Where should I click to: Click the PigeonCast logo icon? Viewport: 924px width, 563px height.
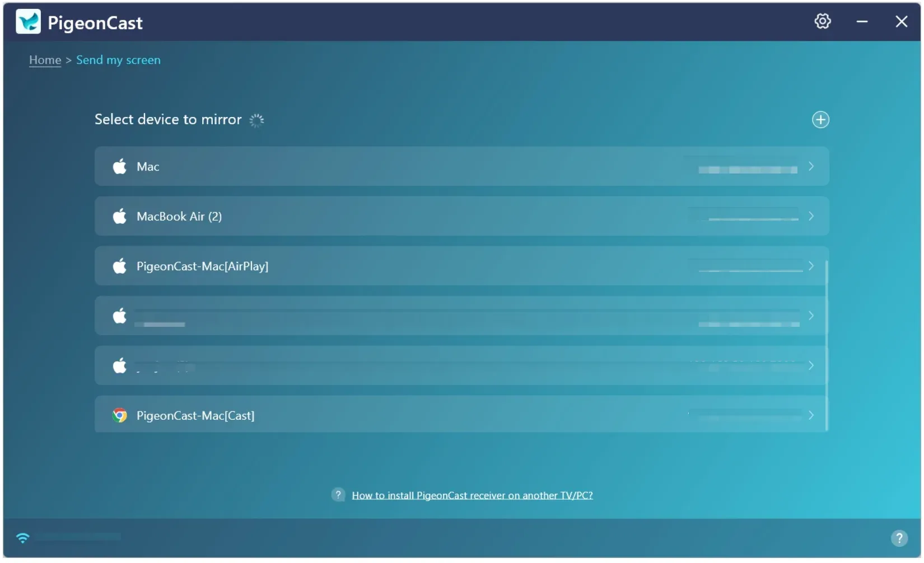28,22
